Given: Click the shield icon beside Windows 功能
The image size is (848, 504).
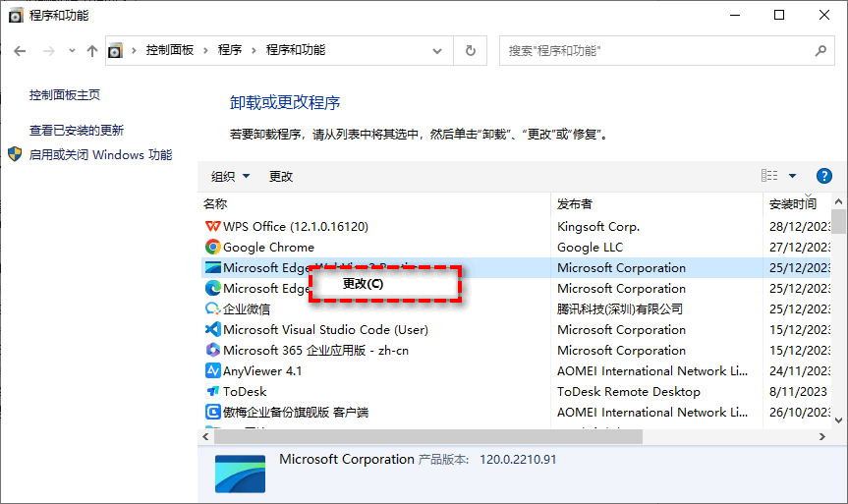Looking at the screenshot, I should [15, 154].
